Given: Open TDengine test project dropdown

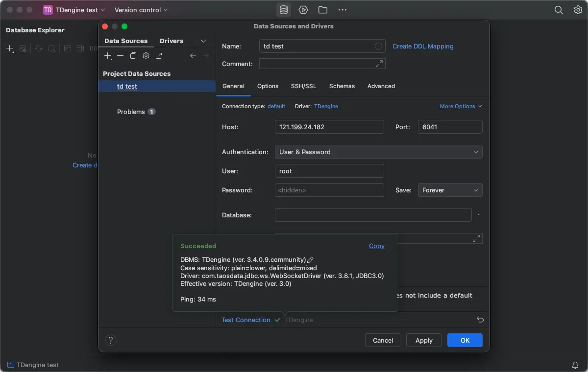Looking at the screenshot, I should (74, 10).
